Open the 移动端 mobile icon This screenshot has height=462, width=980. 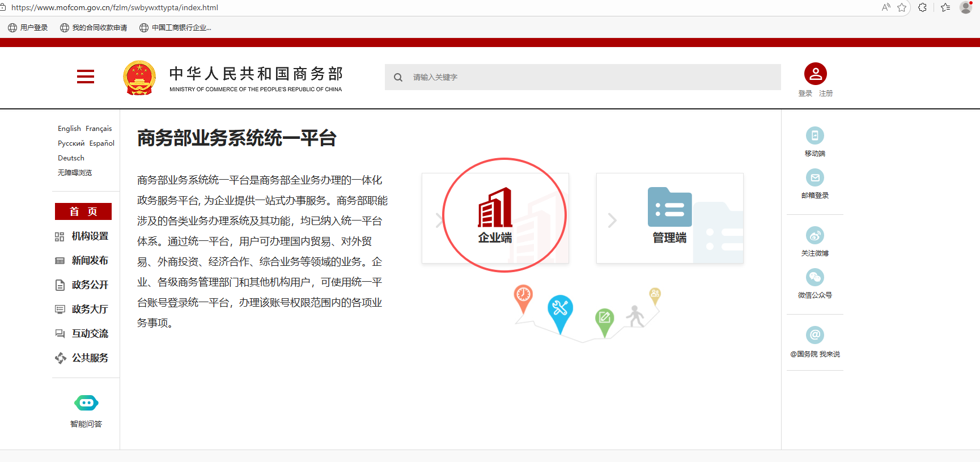tap(814, 135)
